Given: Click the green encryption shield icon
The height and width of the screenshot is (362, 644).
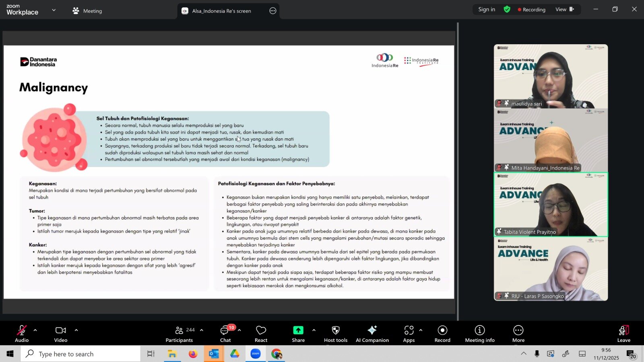Looking at the screenshot, I should pyautogui.click(x=507, y=9).
